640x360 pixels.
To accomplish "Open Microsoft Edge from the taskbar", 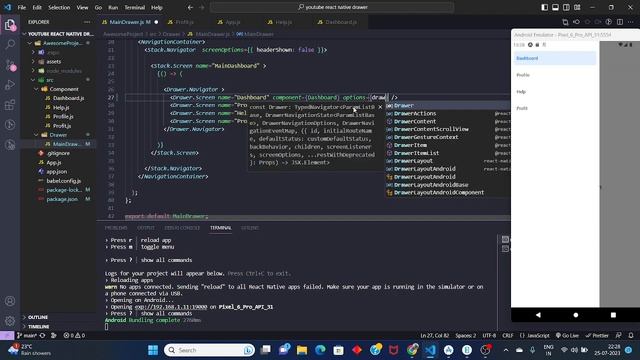I will [x=320, y=350].
